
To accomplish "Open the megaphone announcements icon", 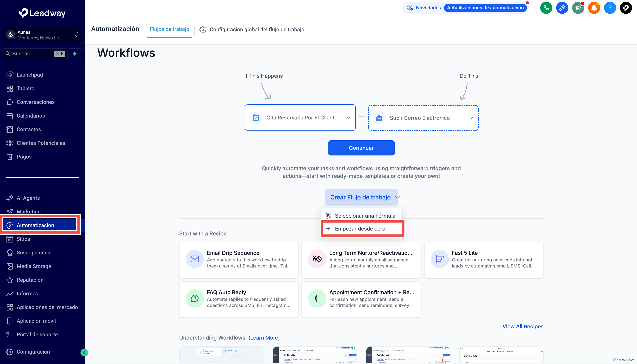I will (578, 8).
